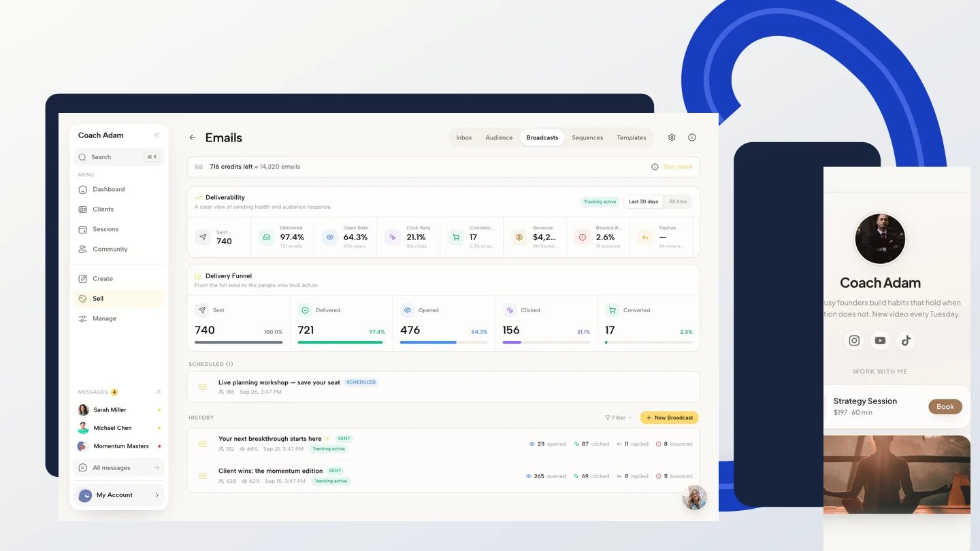Open Sarah Miller's message thread

pyautogui.click(x=119, y=410)
